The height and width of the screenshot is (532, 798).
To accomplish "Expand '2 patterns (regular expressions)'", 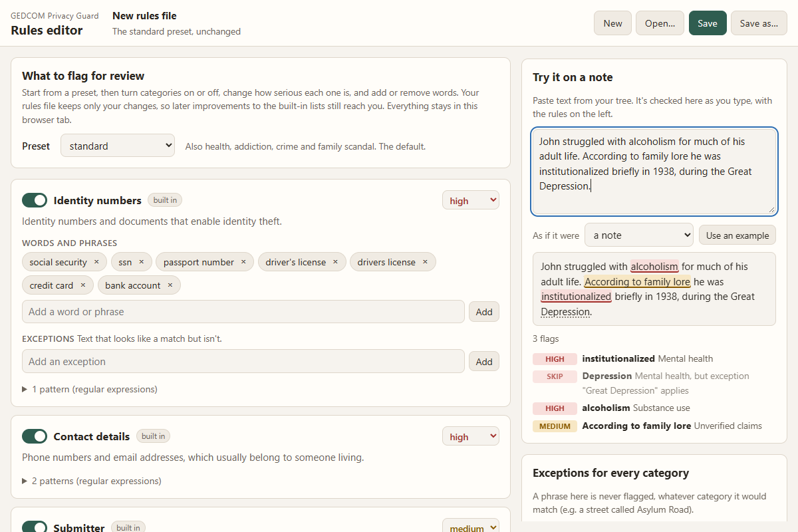I will click(x=92, y=481).
